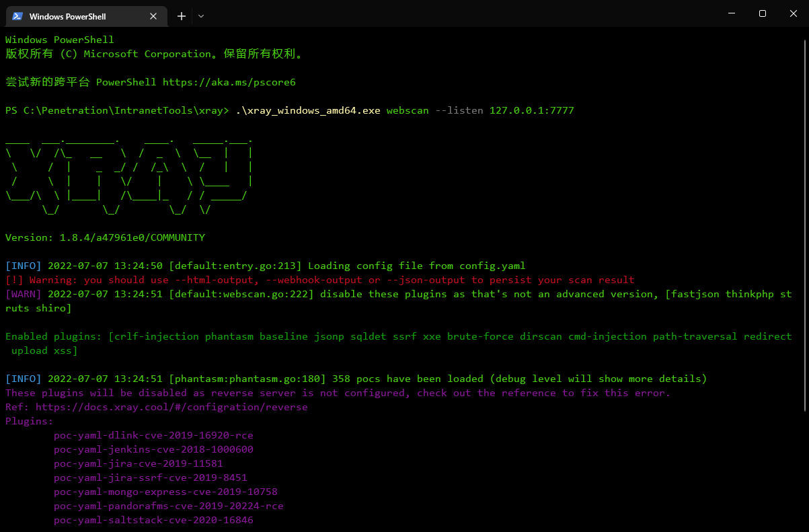
Task: Click the PowerShell icon on the tab
Action: pyautogui.click(x=17, y=16)
